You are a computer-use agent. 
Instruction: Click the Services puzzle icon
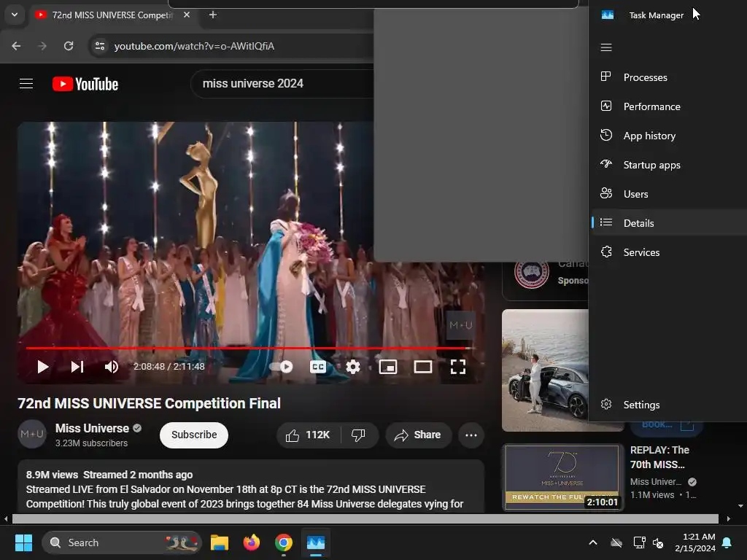point(606,252)
